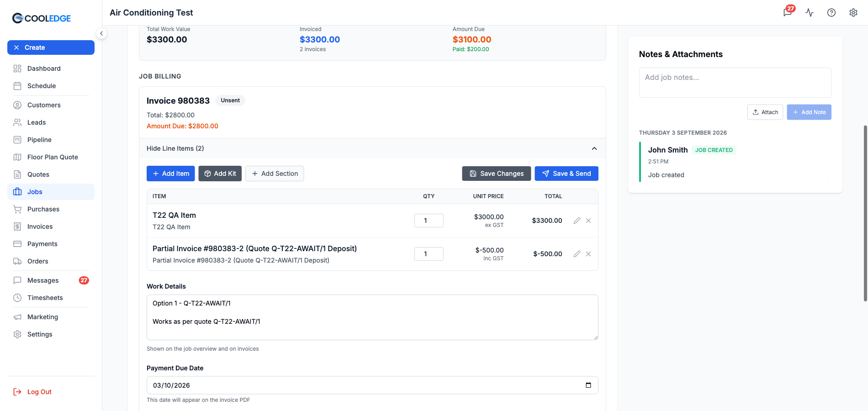
Task: Edit the T22 QA Item pencil icon
Action: [x=577, y=221]
